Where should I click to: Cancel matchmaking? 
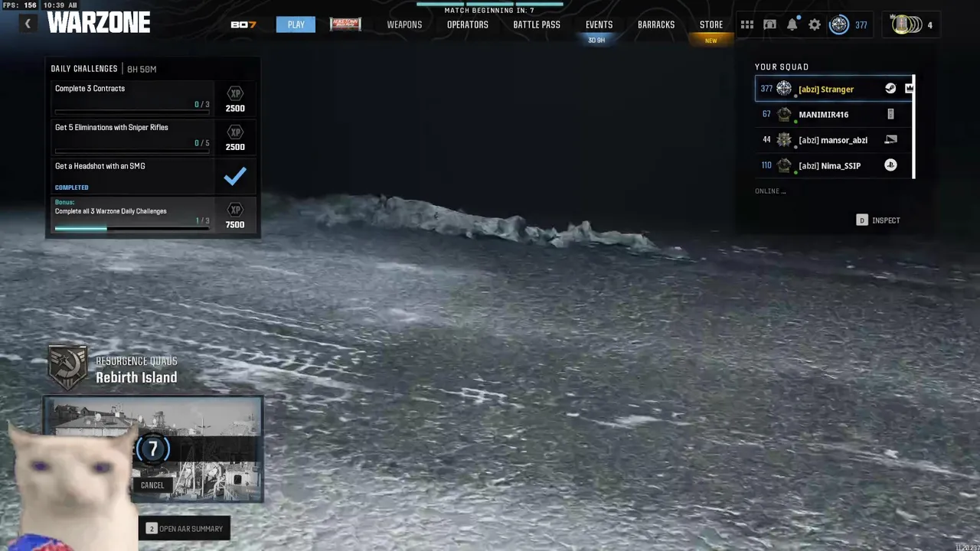coord(152,485)
